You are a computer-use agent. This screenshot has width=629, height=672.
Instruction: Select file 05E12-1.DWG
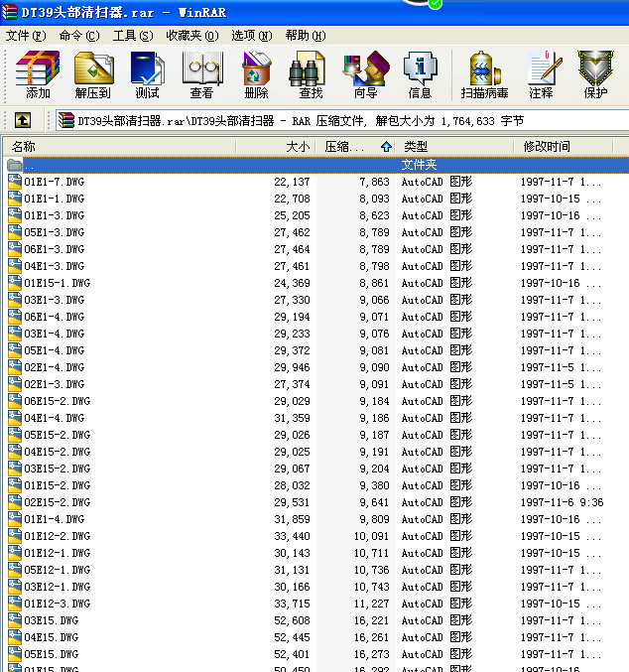pos(57,570)
